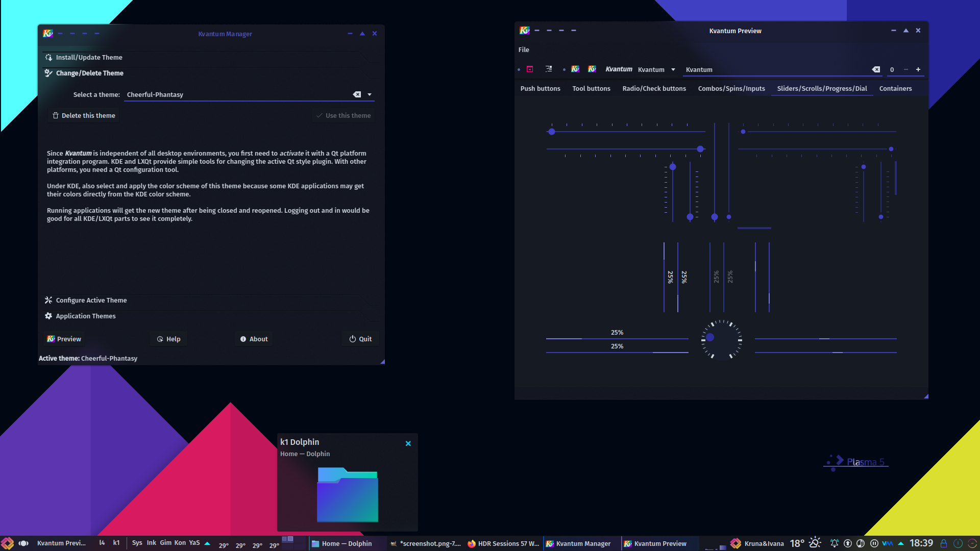This screenshot has width=980, height=551.
Task: Decrease the spin box value with minus
Action: point(905,69)
